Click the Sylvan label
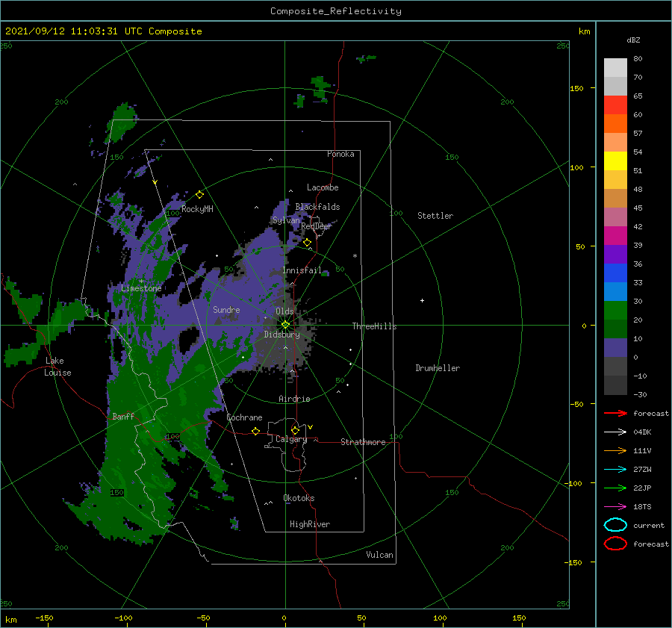 click(286, 220)
